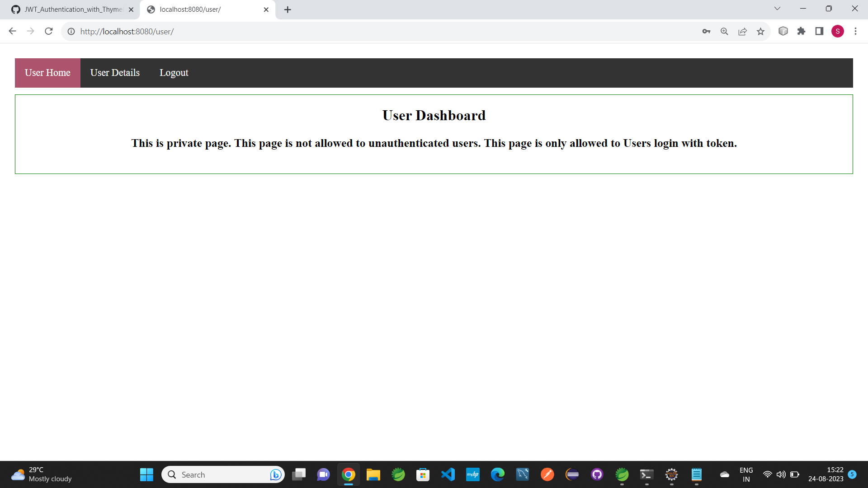The height and width of the screenshot is (488, 868).
Task: Click the zoom magnifier icon in address bar
Action: tap(724, 31)
